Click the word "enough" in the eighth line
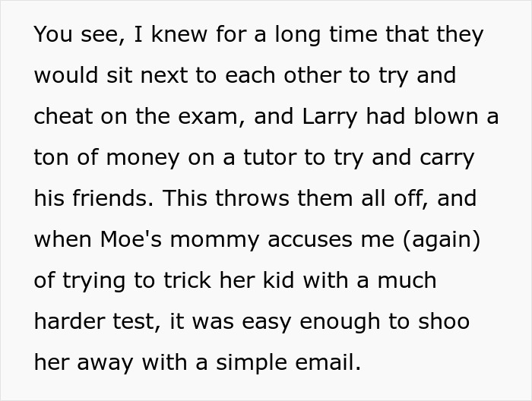The width and height of the screenshot is (532, 401). pos(340,322)
